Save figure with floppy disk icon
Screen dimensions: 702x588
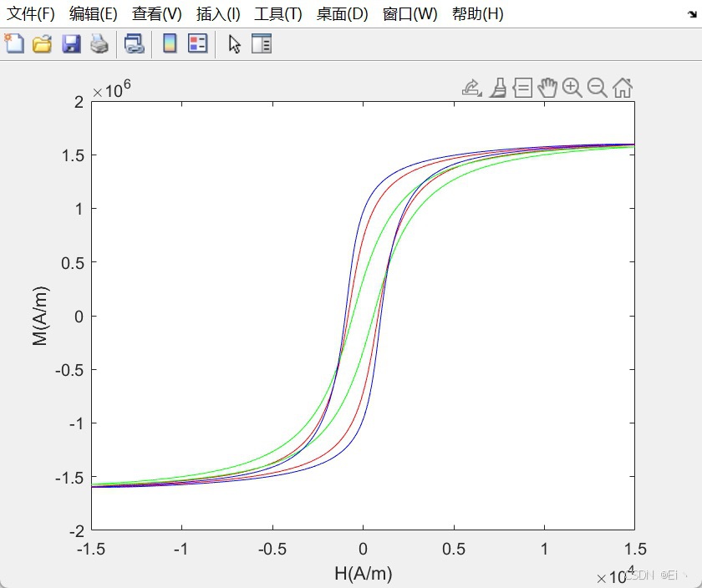click(71, 44)
